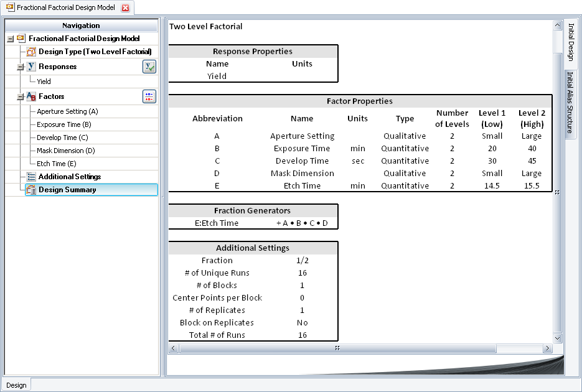This screenshot has height=392, width=582.
Task: Collapse the Factors tree node
Action: [x=21, y=96]
